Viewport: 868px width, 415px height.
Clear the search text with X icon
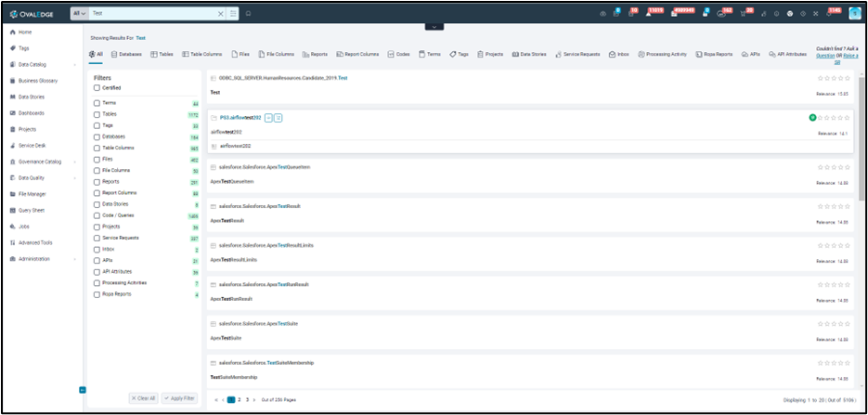tap(220, 14)
